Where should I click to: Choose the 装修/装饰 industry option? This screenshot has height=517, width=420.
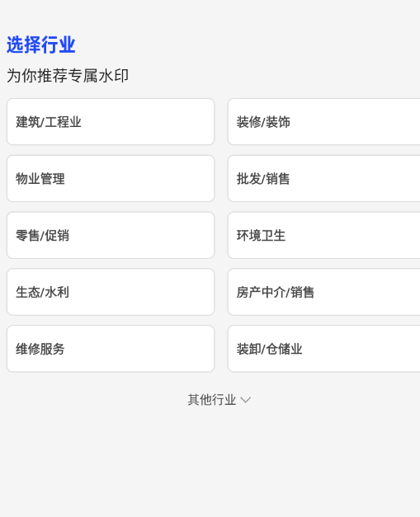[x=323, y=122]
